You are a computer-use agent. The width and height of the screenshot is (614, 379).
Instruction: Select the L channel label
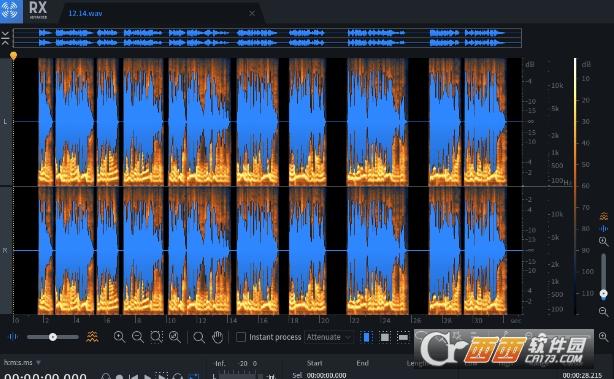pyautogui.click(x=5, y=122)
